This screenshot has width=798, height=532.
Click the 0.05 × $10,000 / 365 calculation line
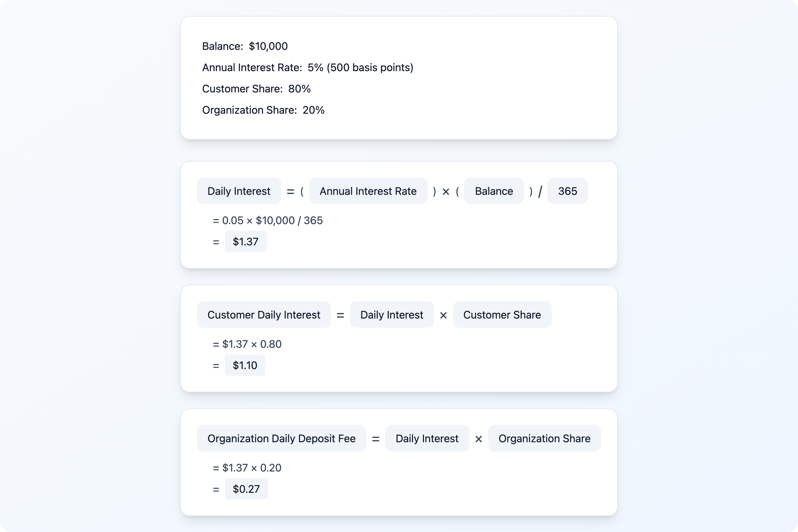268,220
